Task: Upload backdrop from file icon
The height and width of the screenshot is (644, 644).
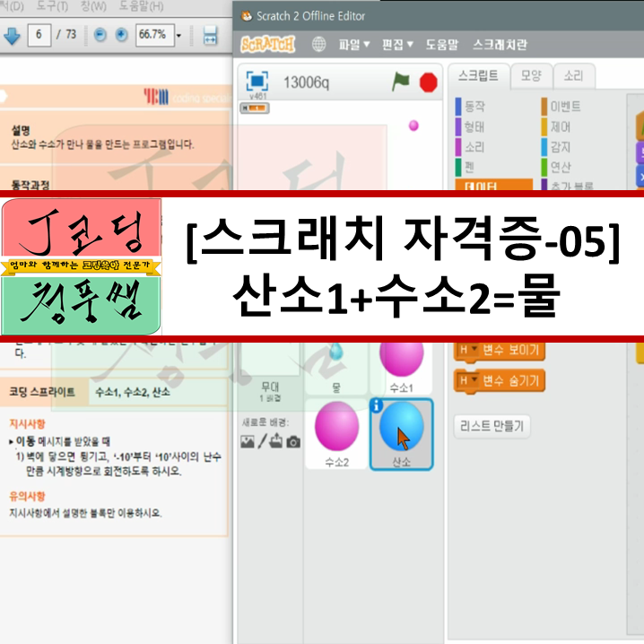Action: pos(276,441)
